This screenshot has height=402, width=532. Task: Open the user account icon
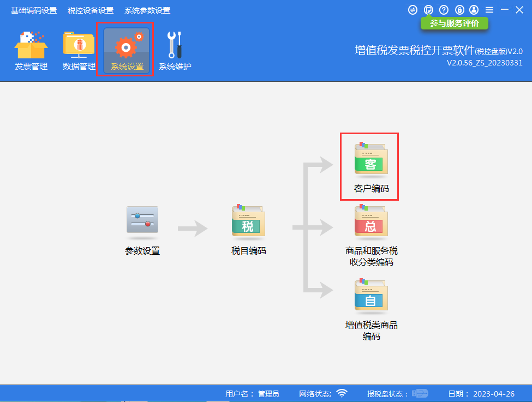point(474,10)
